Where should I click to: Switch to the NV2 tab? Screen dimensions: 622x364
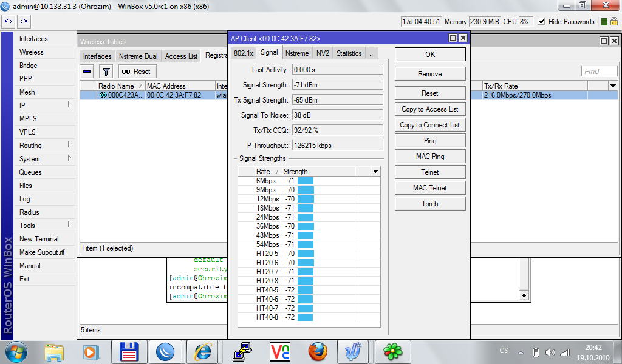click(x=323, y=53)
